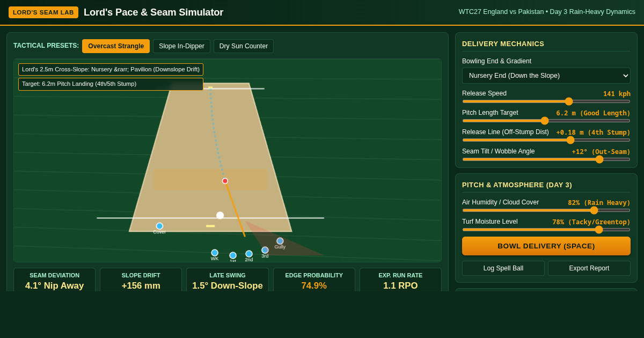Click the +0.18 m (4th Stump) value
This screenshot has height=338, width=644.
[593, 132]
